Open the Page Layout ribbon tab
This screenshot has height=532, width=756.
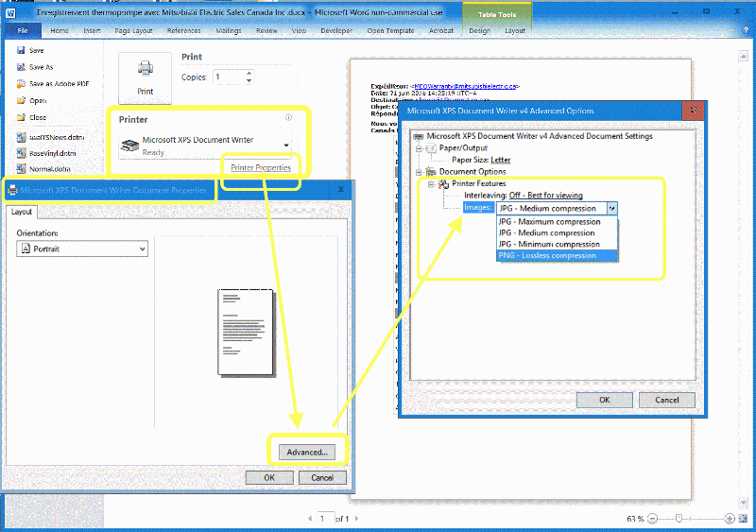coord(134,30)
